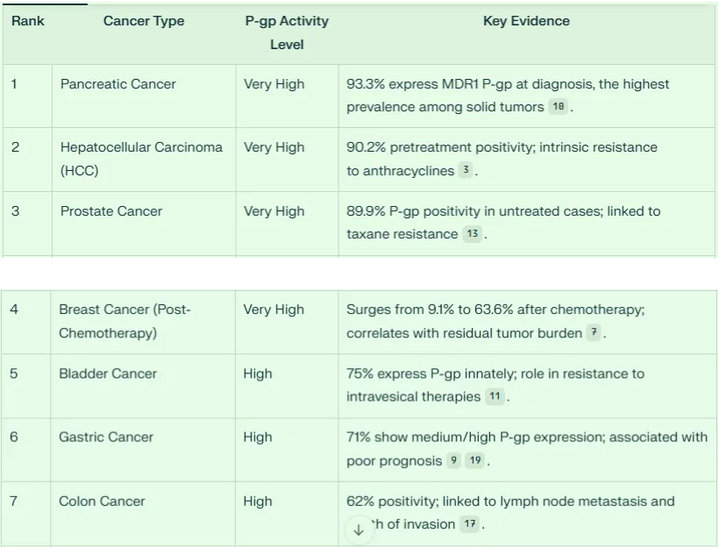Open citation 3 after anthracyclines text

pos(466,171)
